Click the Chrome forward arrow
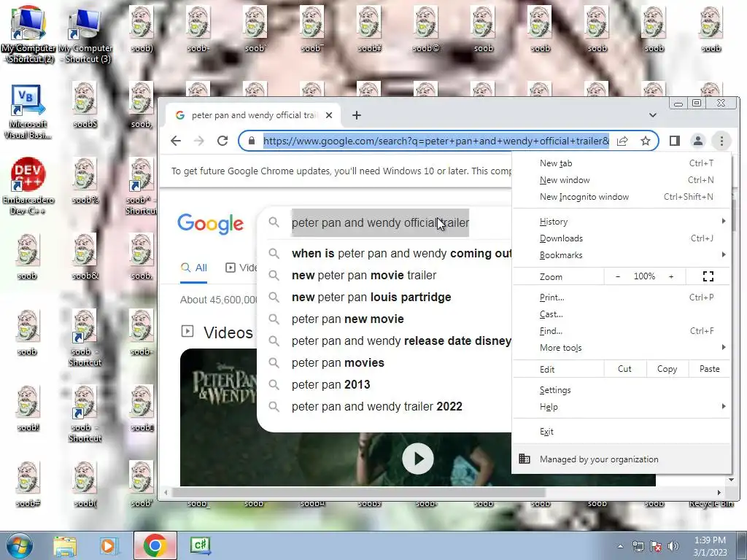This screenshot has width=747, height=560. click(199, 141)
